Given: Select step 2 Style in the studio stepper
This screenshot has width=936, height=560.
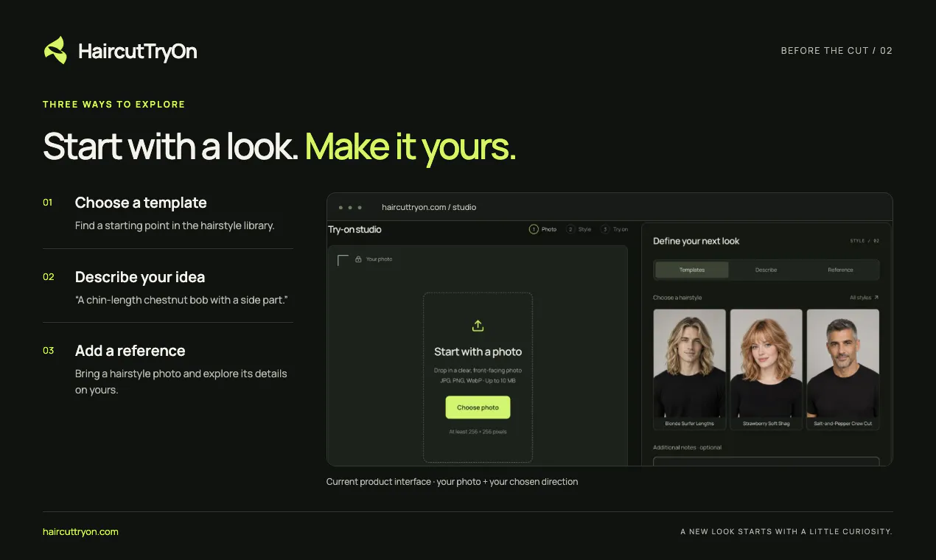Looking at the screenshot, I should pos(579,229).
